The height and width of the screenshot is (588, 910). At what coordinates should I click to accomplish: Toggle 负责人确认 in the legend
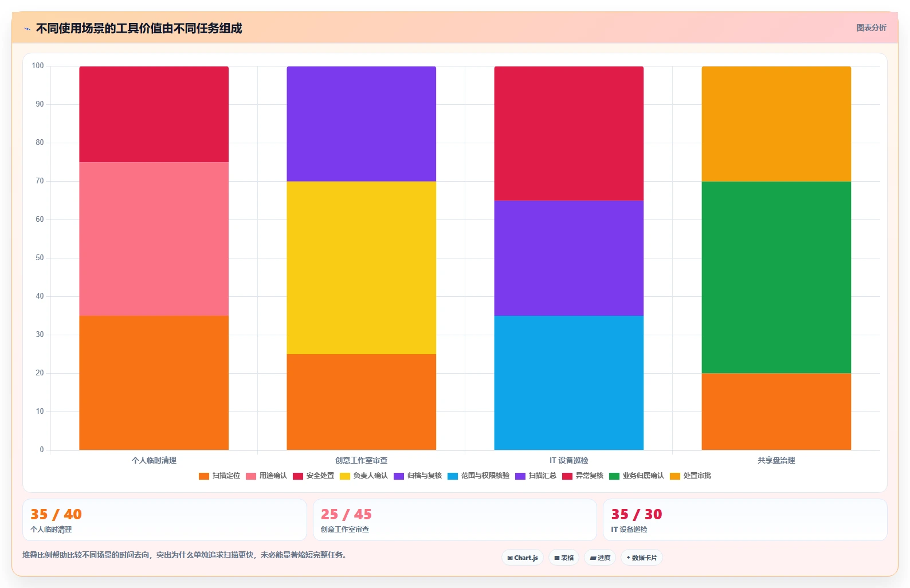[364, 476]
